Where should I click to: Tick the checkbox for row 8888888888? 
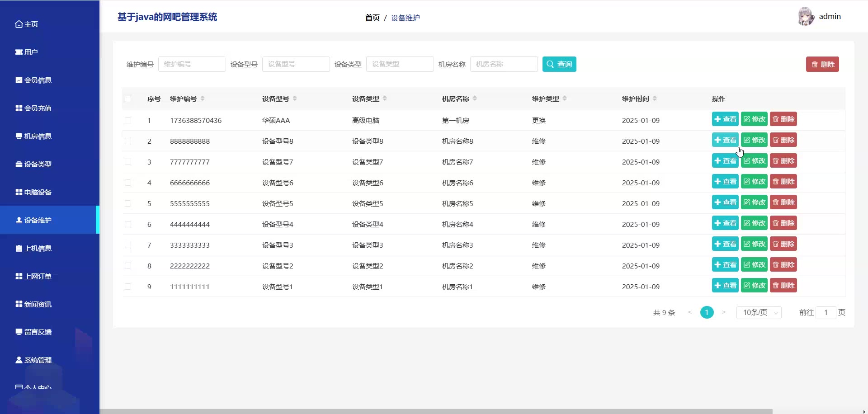coord(128,141)
